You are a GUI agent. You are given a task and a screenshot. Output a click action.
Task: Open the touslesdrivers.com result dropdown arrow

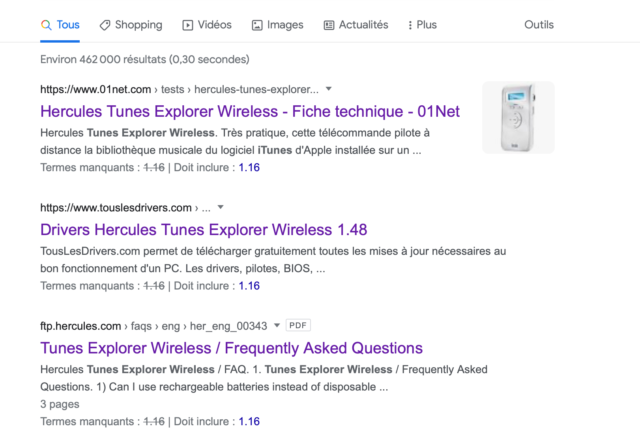220,207
